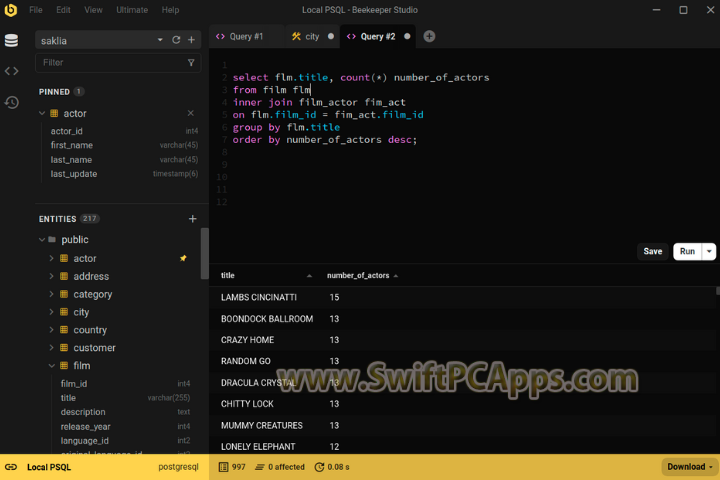Sort results by number_of_actors column
The height and width of the screenshot is (480, 720).
(x=362, y=276)
